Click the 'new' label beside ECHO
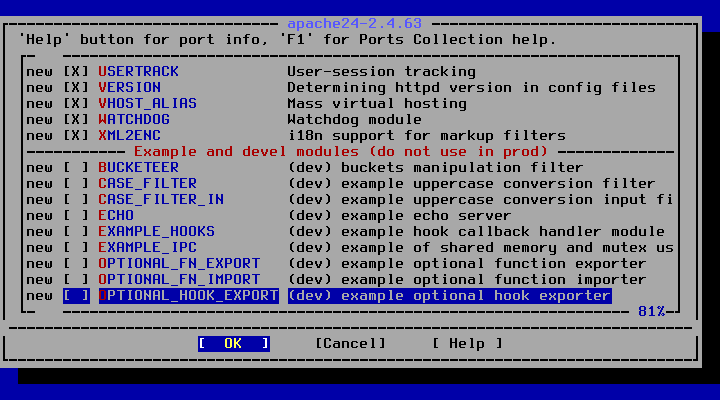Viewport: 720px width, 400px height. (39, 216)
